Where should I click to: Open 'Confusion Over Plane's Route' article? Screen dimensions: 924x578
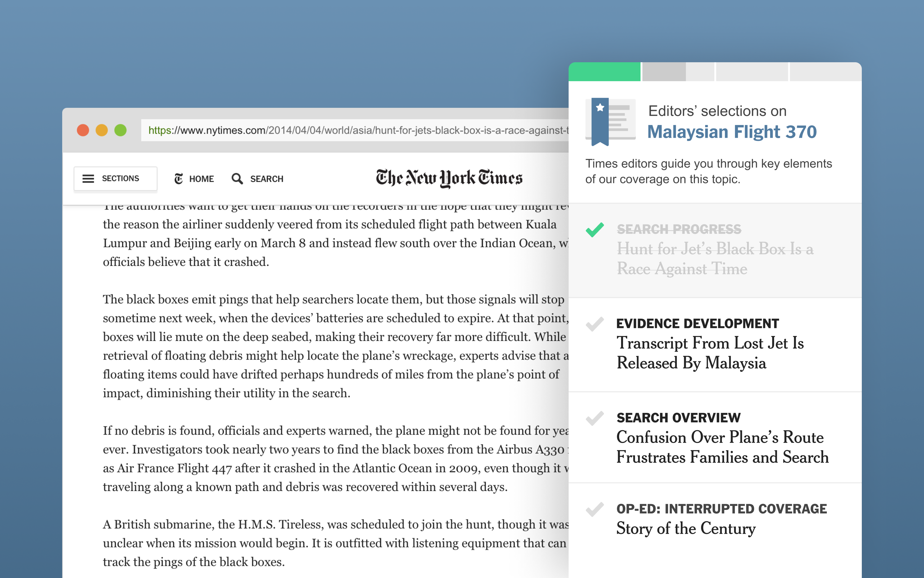[722, 447]
